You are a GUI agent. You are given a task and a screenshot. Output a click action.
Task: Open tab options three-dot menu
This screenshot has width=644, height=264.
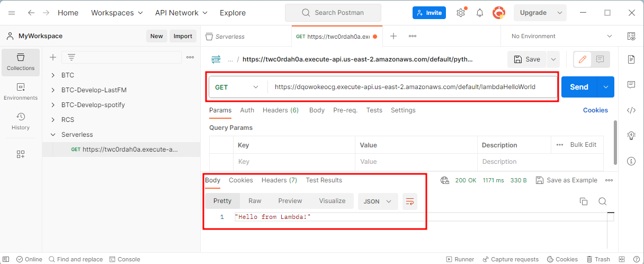click(x=413, y=36)
